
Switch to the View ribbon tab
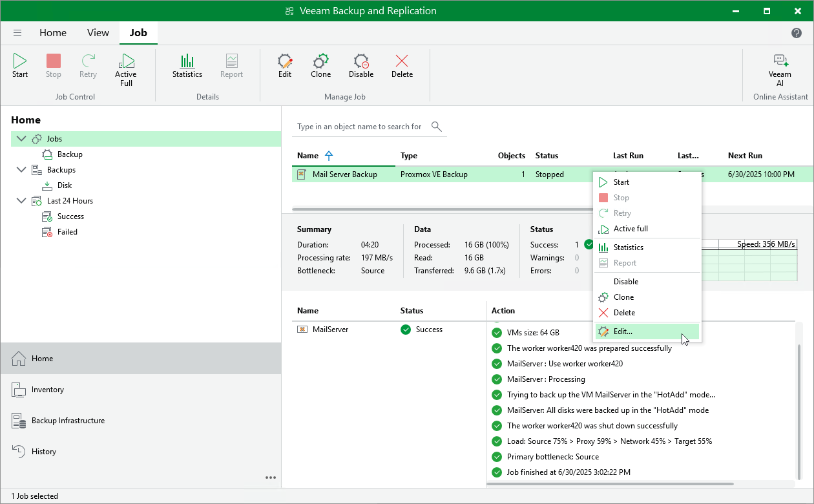point(98,33)
